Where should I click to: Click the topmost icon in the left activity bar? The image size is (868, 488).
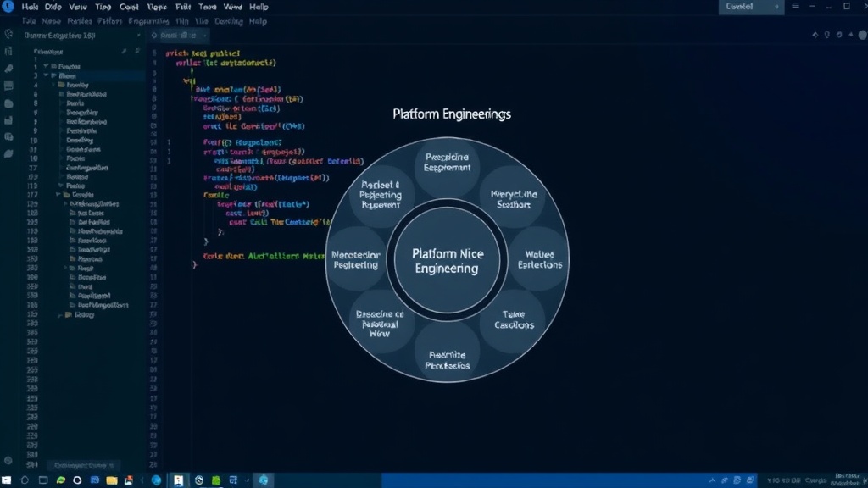pos(8,35)
